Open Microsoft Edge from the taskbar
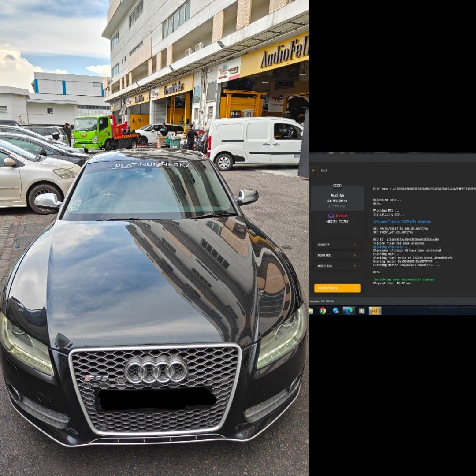The width and height of the screenshot is (476, 476). click(349, 311)
